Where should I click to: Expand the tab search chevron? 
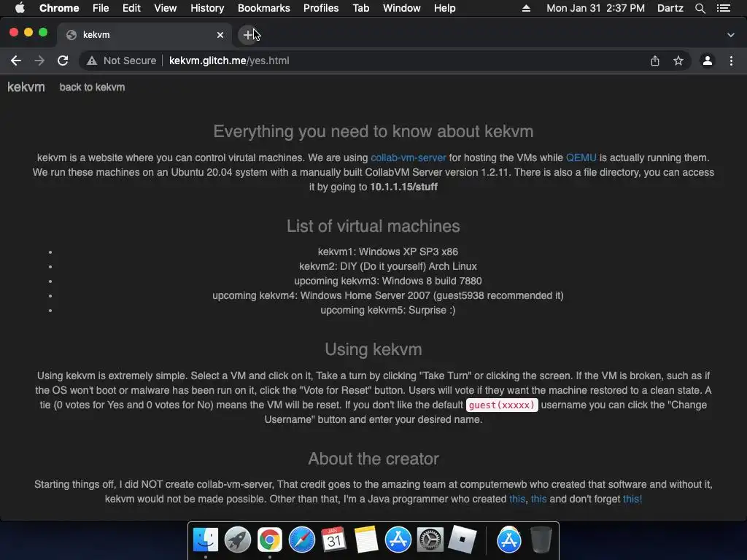[x=731, y=35]
